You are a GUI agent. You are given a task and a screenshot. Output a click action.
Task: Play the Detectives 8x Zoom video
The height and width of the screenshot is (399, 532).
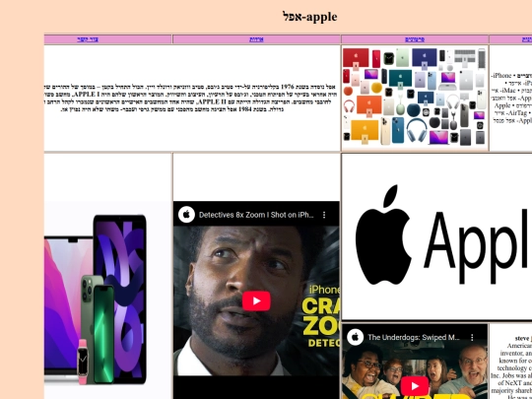256,300
